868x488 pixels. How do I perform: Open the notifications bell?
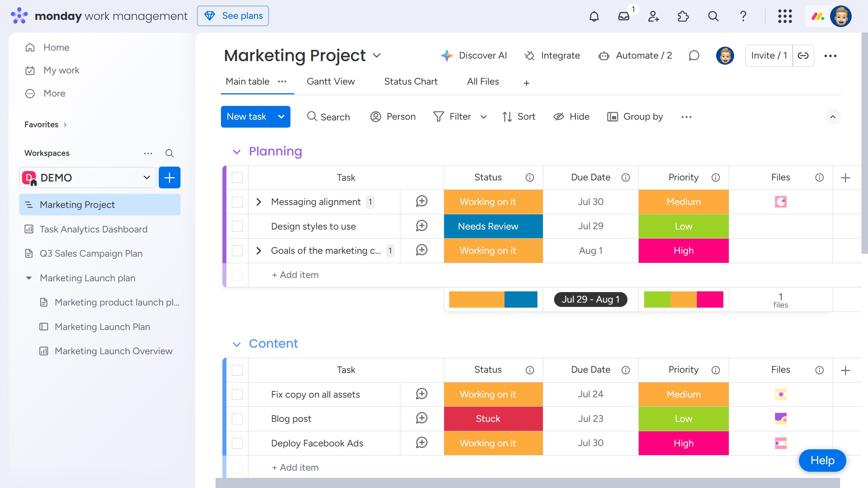(x=594, y=16)
